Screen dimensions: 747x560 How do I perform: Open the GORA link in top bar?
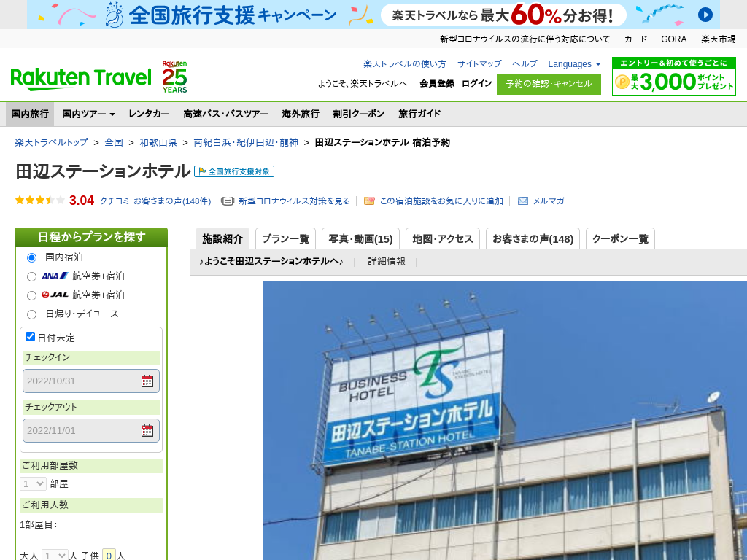coord(673,39)
